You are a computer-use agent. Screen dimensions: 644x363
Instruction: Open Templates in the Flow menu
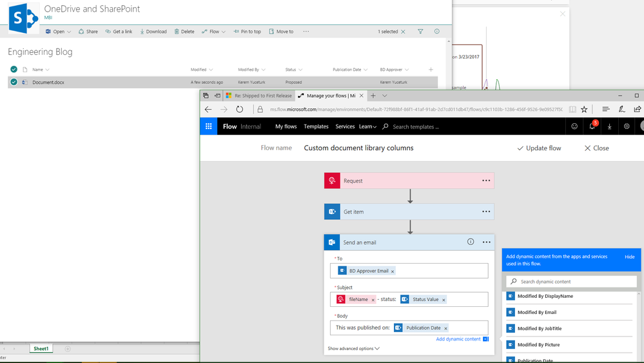tap(316, 126)
